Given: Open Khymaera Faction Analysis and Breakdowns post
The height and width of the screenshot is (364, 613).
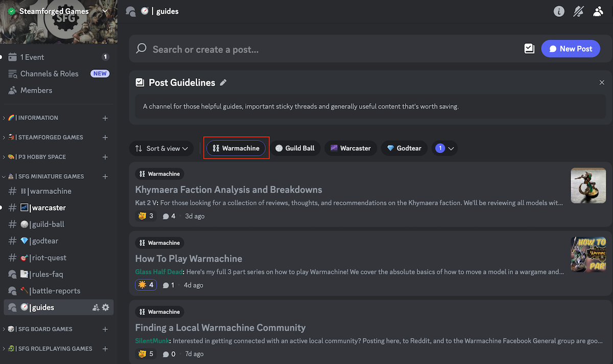Looking at the screenshot, I should pyautogui.click(x=228, y=190).
